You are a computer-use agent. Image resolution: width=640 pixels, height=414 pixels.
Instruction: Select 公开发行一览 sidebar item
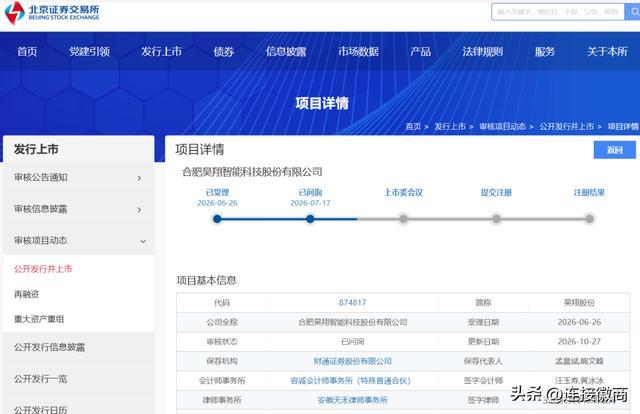78,378
